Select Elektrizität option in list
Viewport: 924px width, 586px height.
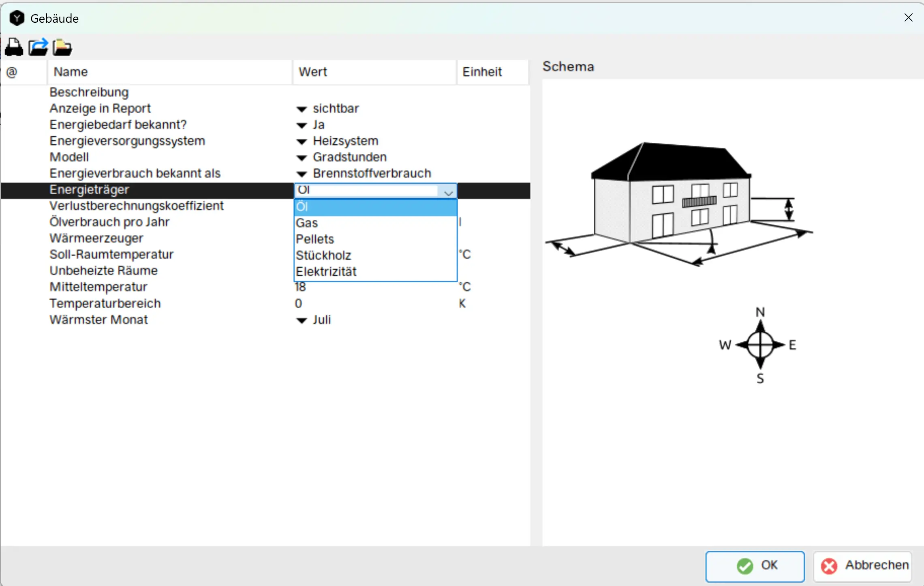click(x=326, y=272)
